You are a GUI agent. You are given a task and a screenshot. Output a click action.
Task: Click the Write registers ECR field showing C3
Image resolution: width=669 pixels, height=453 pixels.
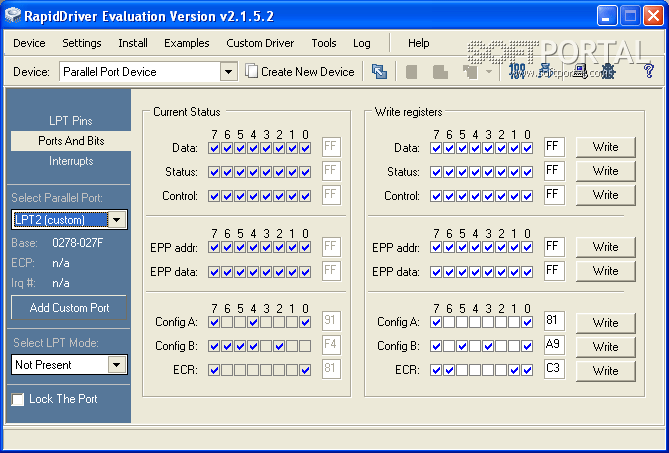click(554, 369)
